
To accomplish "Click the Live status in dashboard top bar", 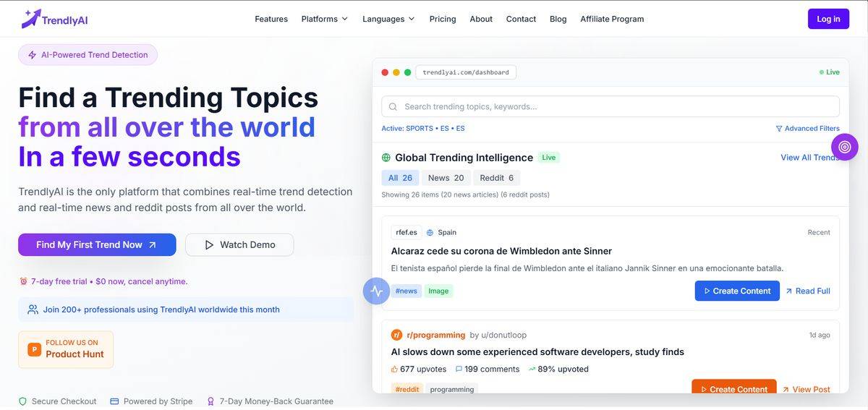I will (830, 72).
